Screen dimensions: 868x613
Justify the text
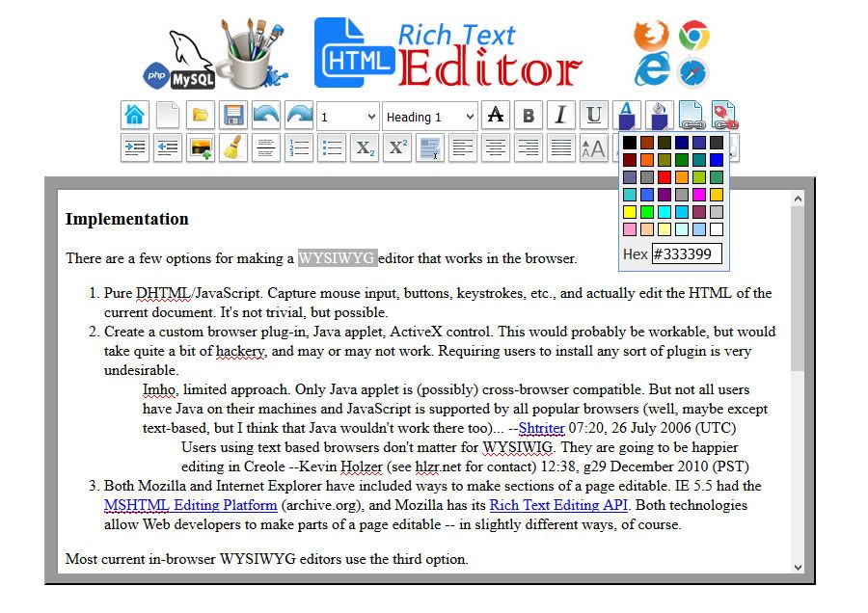point(560,147)
